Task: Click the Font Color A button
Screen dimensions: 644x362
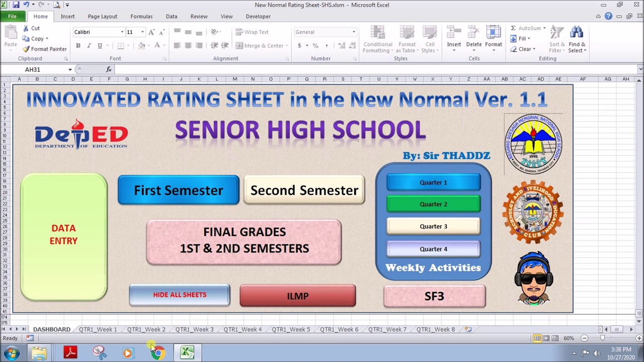Action: [157, 46]
